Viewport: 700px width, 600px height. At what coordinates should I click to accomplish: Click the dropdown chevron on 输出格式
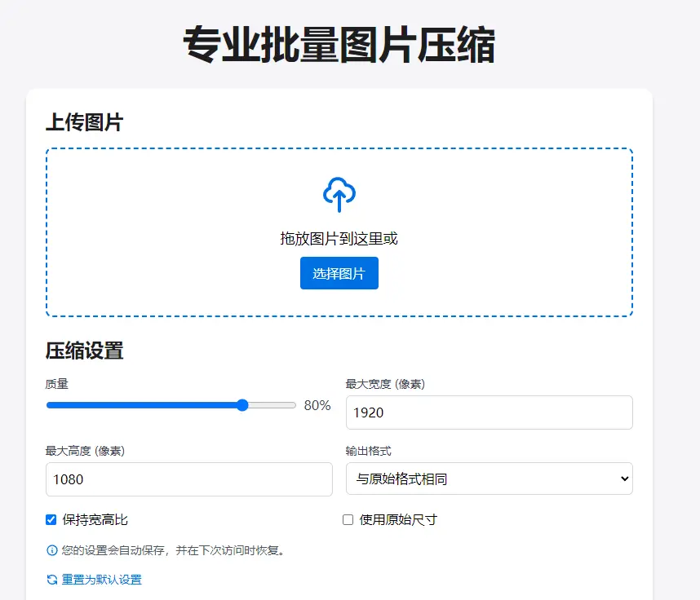click(x=623, y=479)
